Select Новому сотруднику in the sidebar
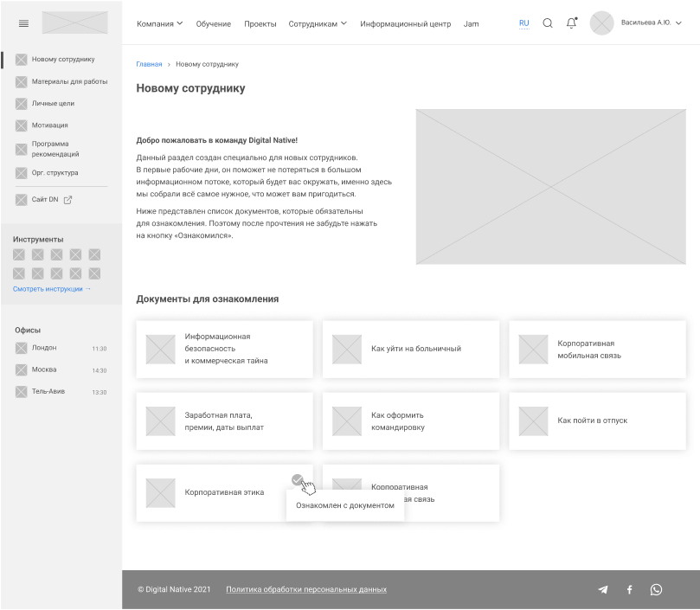Viewport: 700px width, 610px height. (63, 59)
